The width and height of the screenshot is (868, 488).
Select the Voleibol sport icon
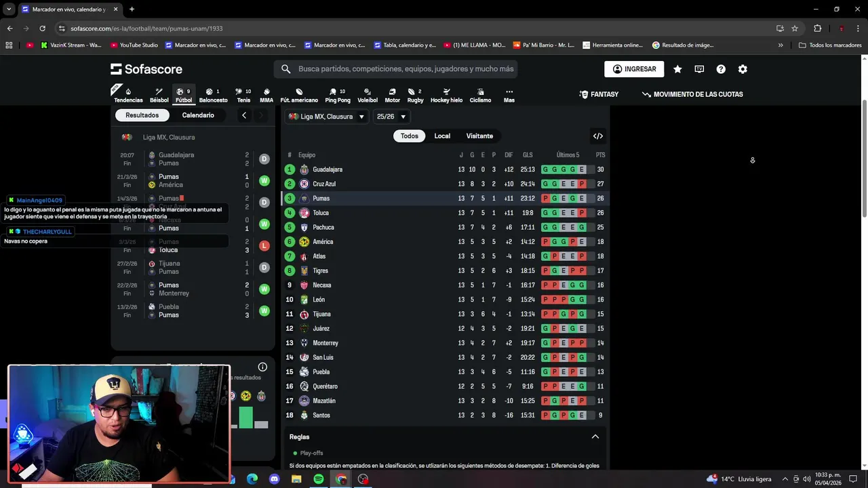coord(368,96)
